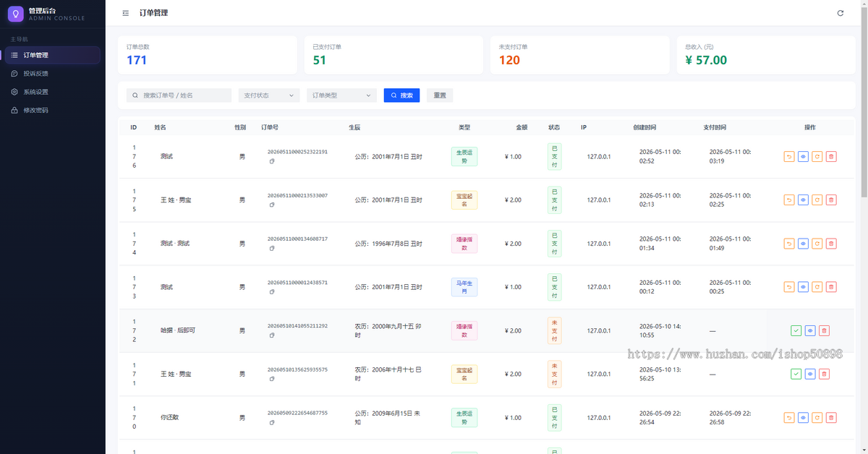The width and height of the screenshot is (868, 454).
Task: Copy order number 20260510141055211292
Action: click(x=272, y=335)
